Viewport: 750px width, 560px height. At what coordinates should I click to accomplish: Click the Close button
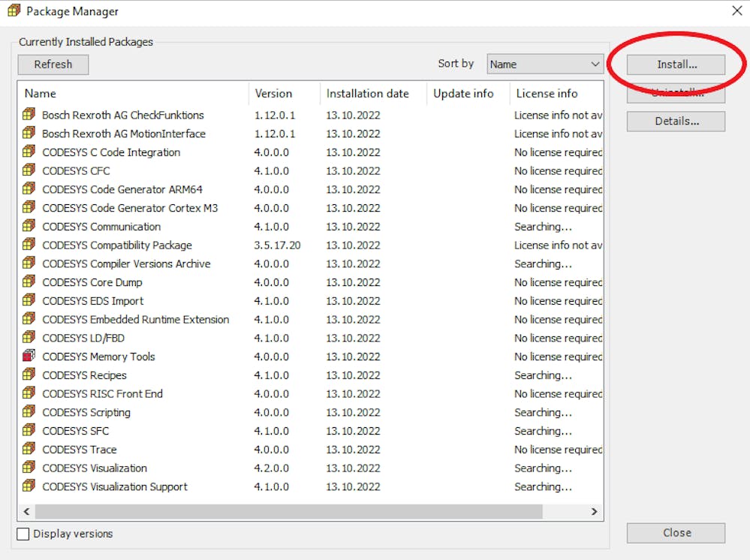676,533
